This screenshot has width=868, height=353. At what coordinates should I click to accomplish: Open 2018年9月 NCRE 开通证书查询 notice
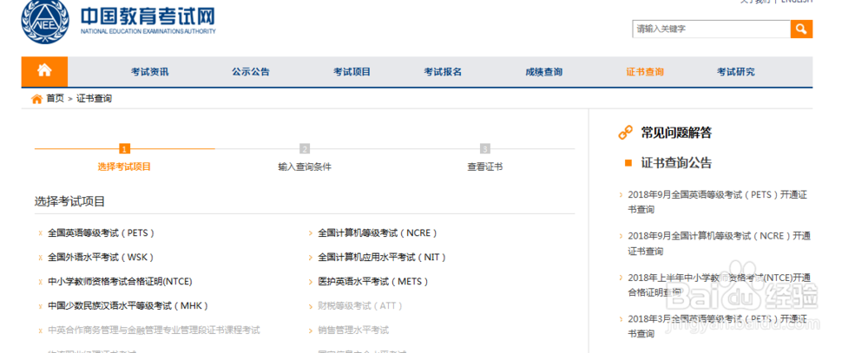719,244
